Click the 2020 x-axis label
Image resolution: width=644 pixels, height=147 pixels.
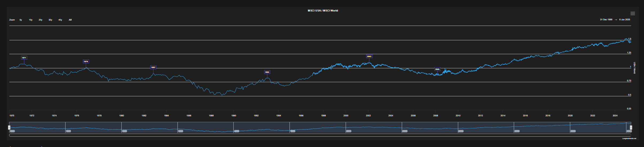(570, 116)
